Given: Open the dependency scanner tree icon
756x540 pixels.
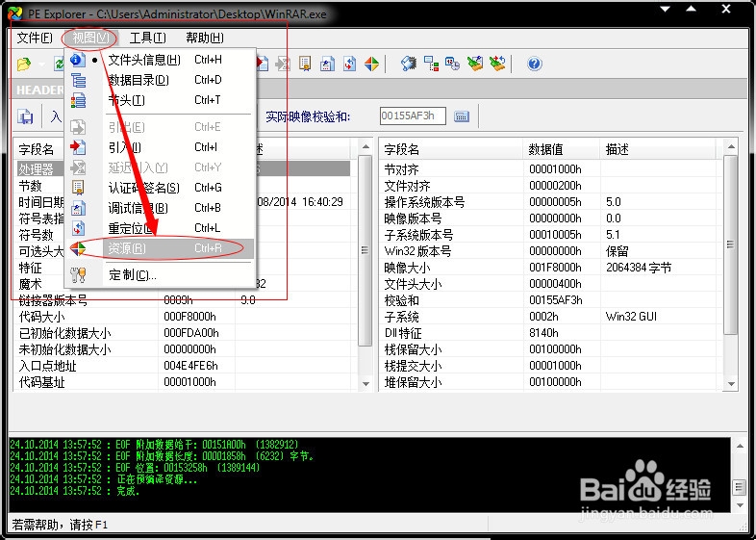Looking at the screenshot, I should pos(431,64).
